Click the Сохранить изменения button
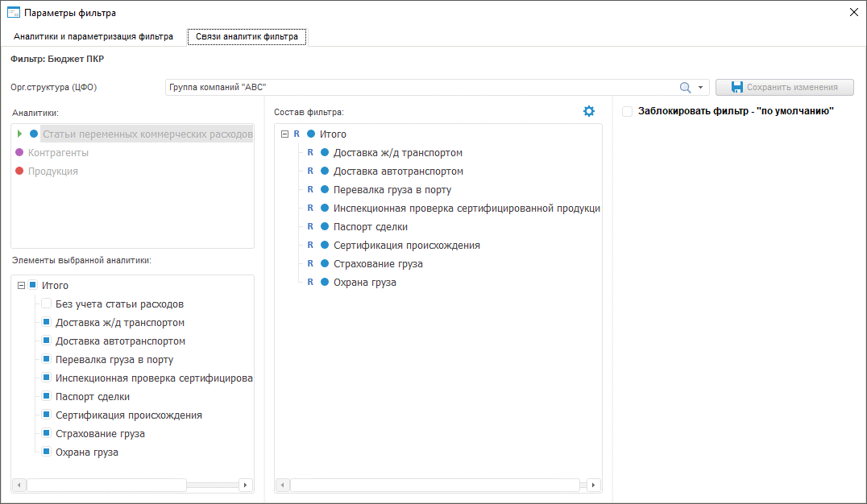This screenshot has width=867, height=504. point(784,87)
